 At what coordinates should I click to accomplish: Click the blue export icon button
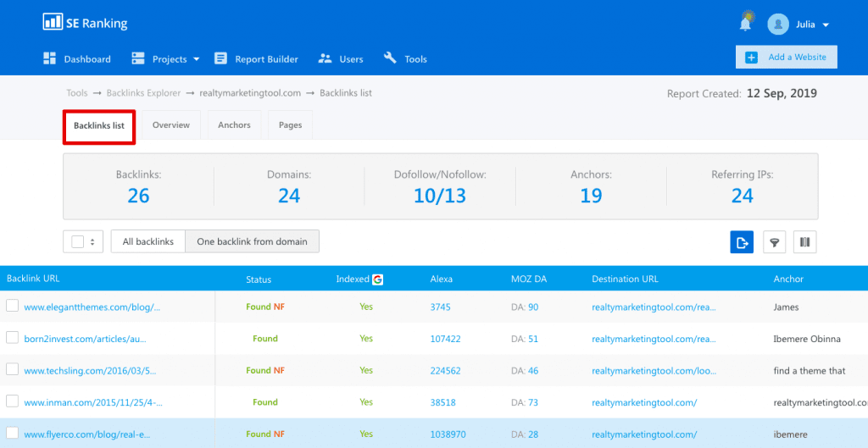point(742,241)
